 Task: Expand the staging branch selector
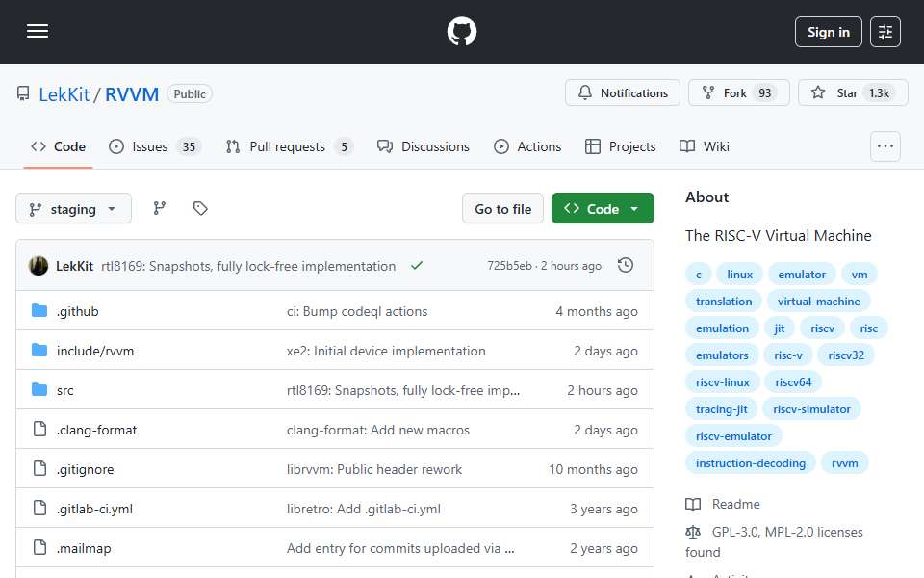coord(74,209)
